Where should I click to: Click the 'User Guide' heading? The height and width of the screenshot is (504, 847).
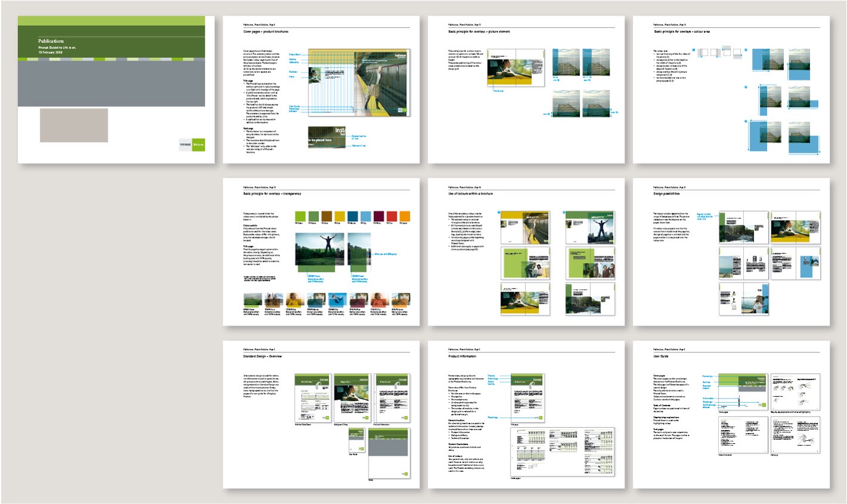click(661, 356)
